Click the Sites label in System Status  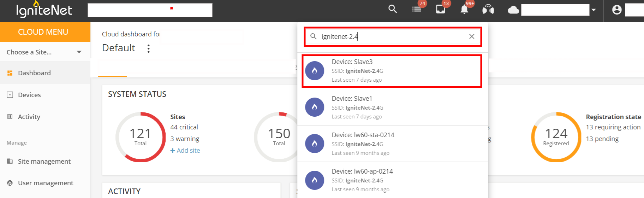pos(178,117)
